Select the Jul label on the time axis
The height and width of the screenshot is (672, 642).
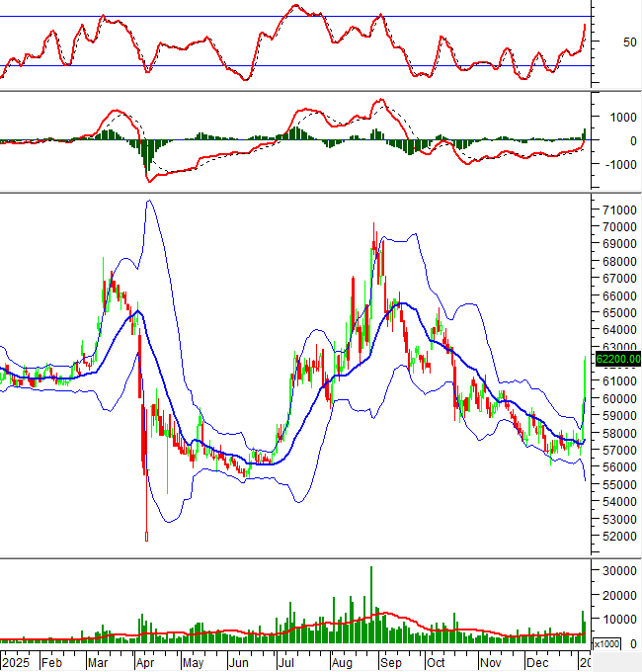[x=287, y=662]
